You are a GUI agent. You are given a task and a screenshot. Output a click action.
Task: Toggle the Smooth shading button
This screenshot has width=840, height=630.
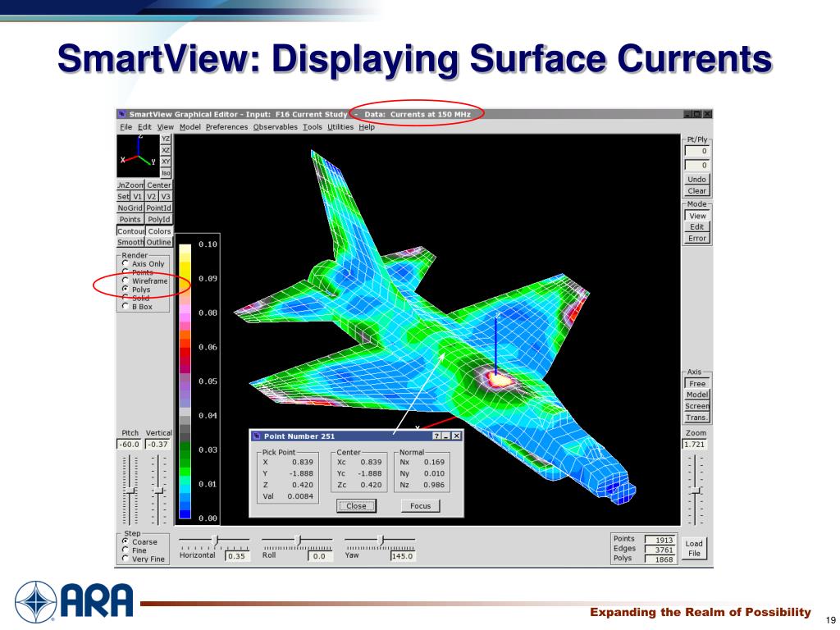pos(130,242)
